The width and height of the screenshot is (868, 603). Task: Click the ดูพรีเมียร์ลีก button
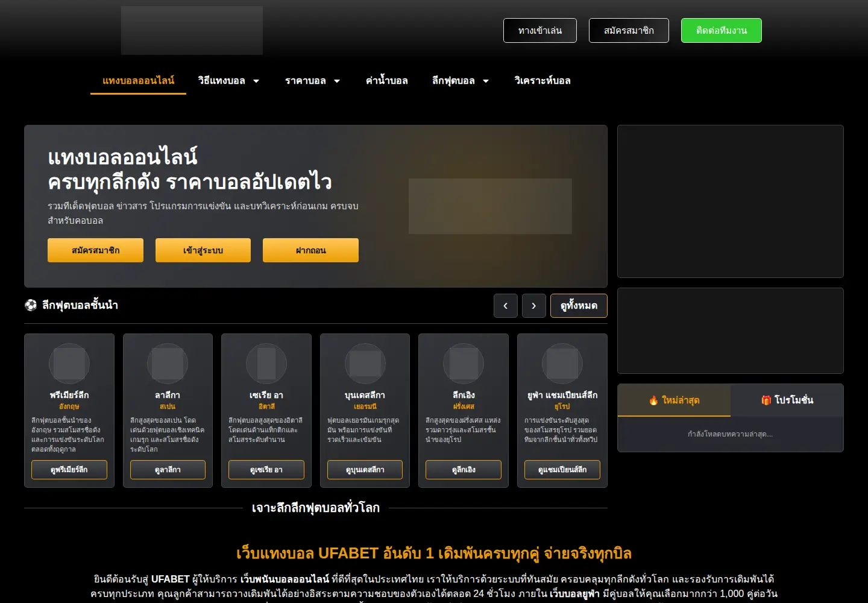[x=69, y=470]
